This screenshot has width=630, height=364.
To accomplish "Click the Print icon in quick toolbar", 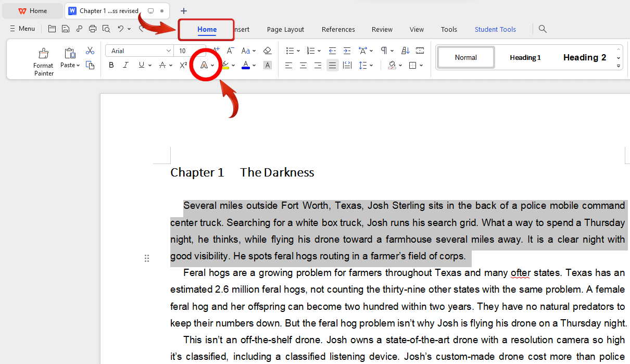I will coord(93,29).
